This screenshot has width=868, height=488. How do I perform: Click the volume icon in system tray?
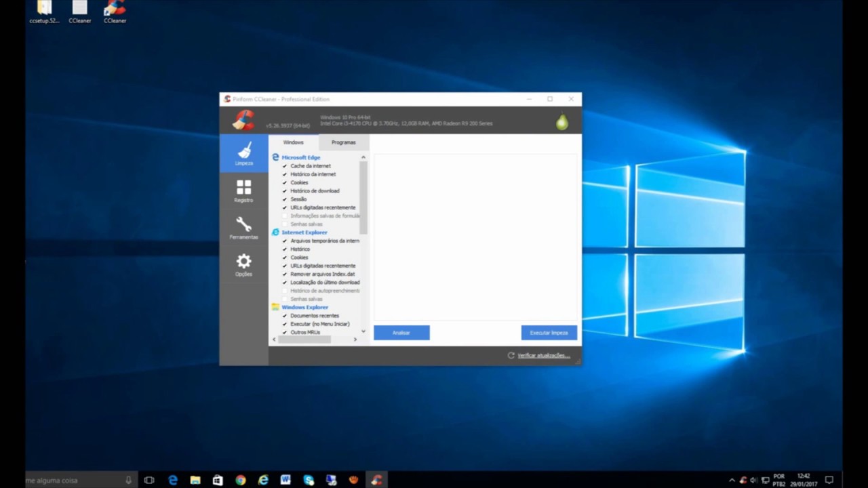click(753, 480)
